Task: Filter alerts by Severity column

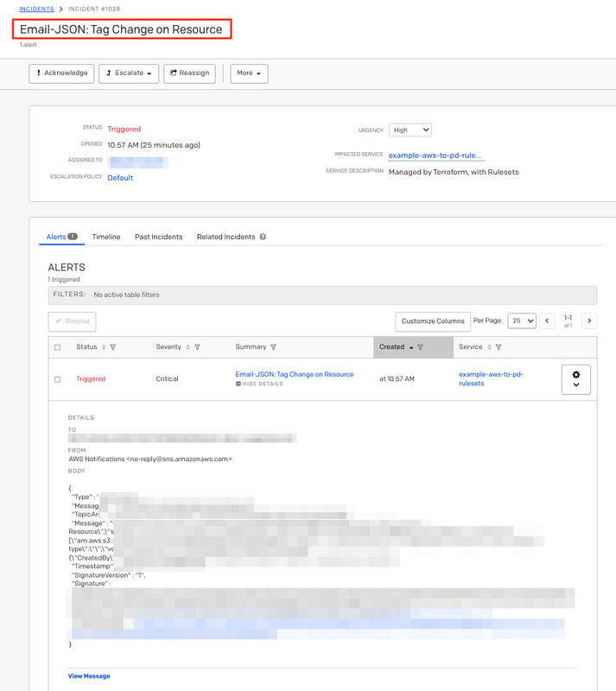Action: pos(197,347)
